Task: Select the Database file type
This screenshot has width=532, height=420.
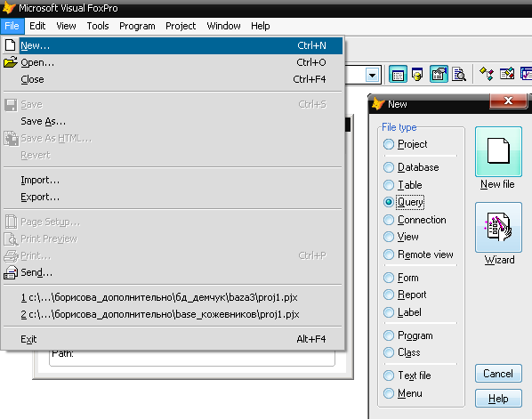Action: point(411,167)
